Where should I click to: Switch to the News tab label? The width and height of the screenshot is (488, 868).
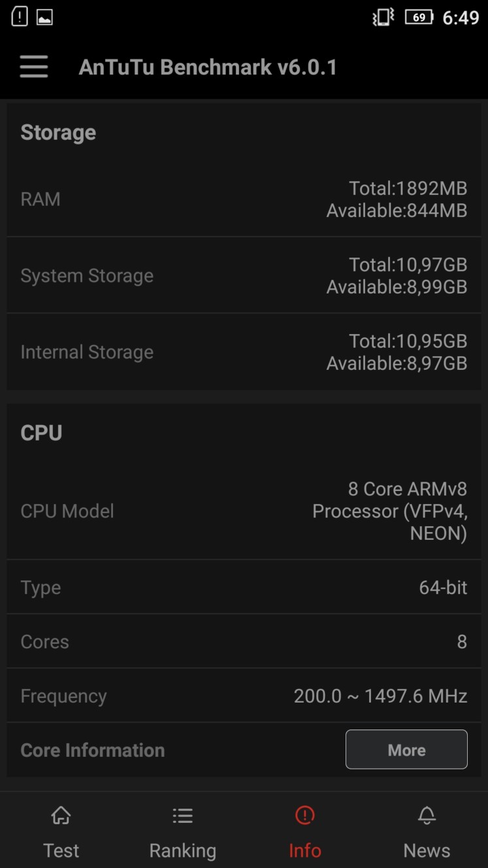pyautogui.click(x=427, y=850)
